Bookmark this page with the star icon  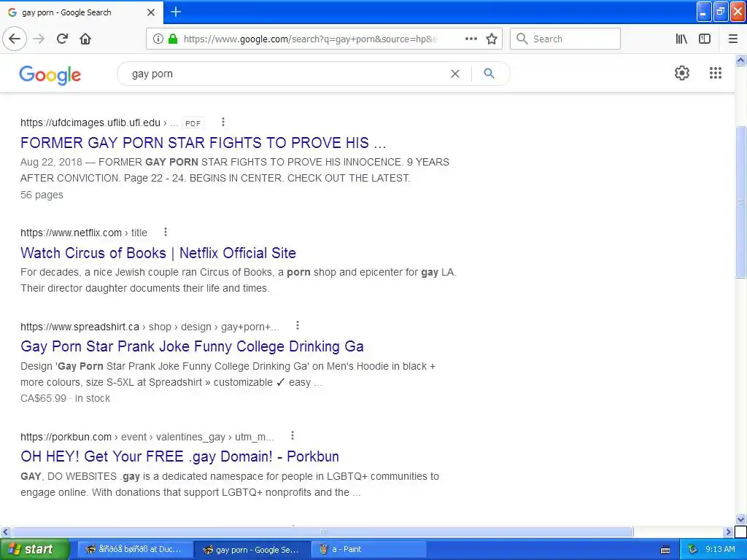pyautogui.click(x=492, y=39)
